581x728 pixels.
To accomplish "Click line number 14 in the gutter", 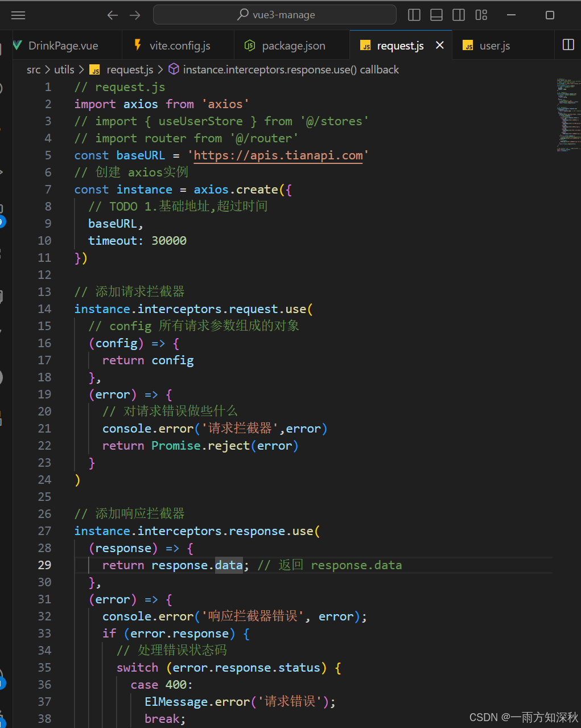I will [44, 309].
